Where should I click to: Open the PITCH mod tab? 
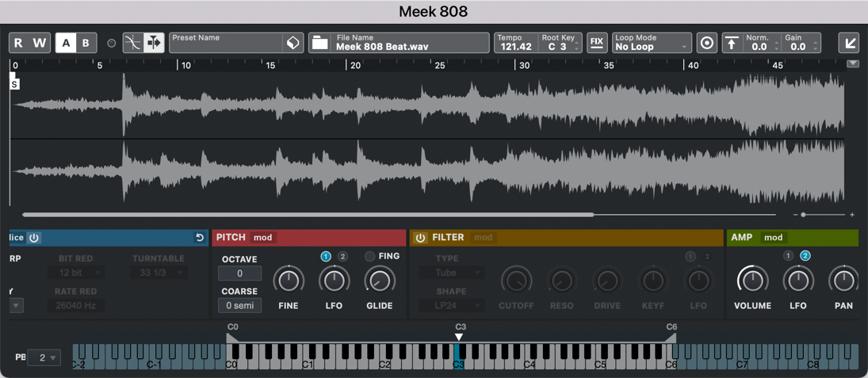[262, 238]
